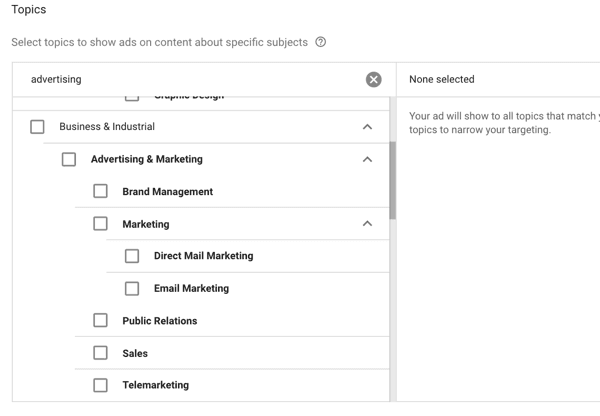This screenshot has width=600, height=416.
Task: Tick the Brand Management checkbox
Action: coord(100,191)
